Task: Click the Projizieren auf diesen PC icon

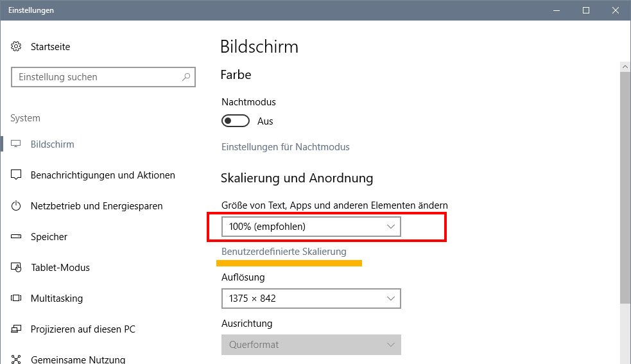Action: coord(17,329)
